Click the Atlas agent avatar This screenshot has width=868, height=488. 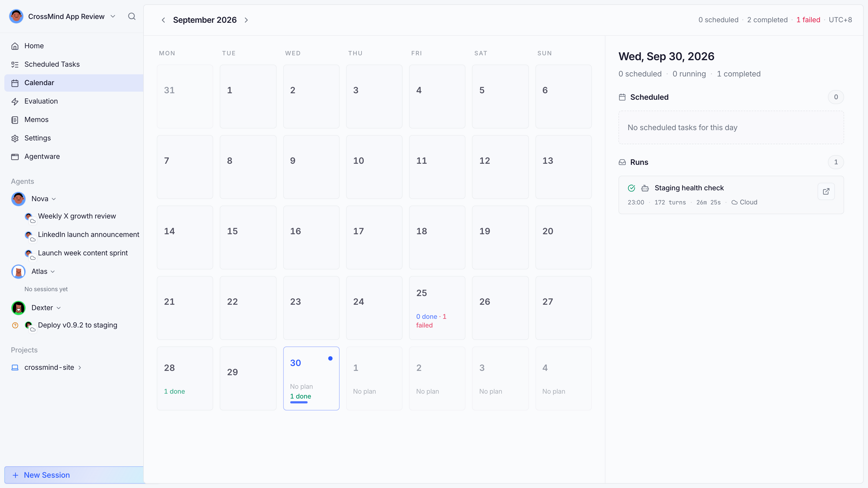point(18,271)
